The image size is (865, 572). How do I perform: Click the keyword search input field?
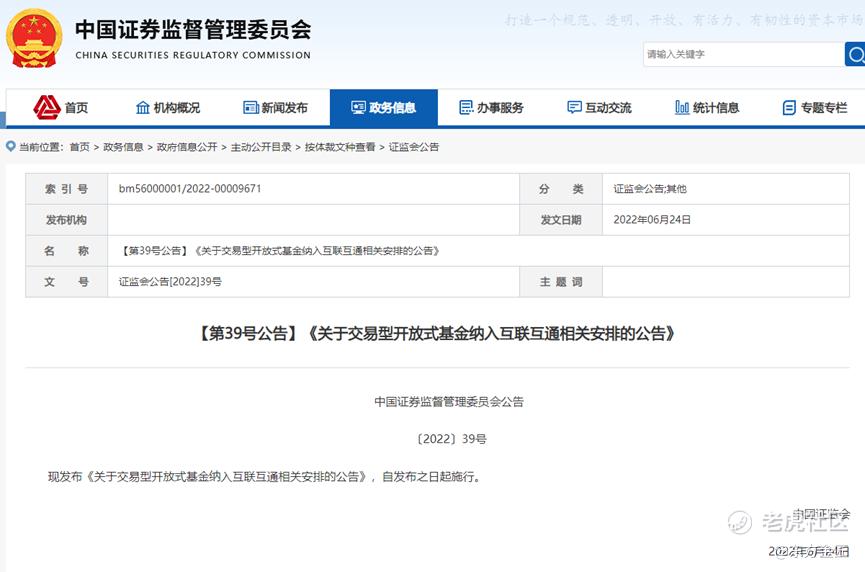[x=744, y=54]
